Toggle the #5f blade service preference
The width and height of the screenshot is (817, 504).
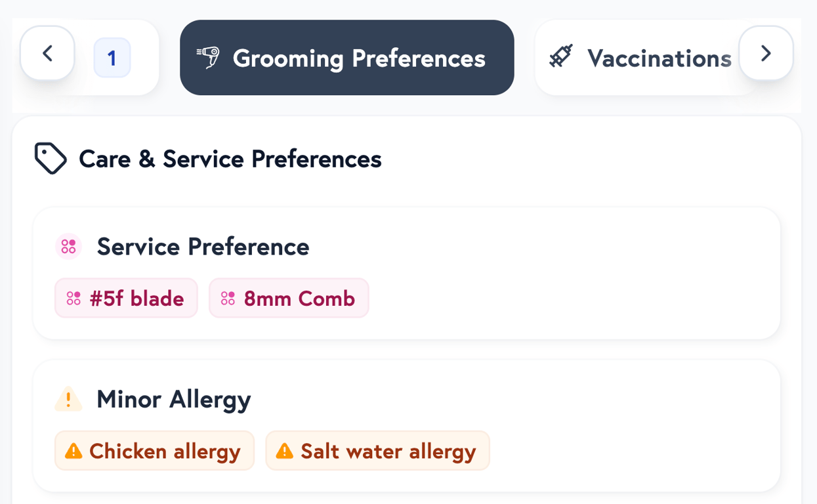126,297
